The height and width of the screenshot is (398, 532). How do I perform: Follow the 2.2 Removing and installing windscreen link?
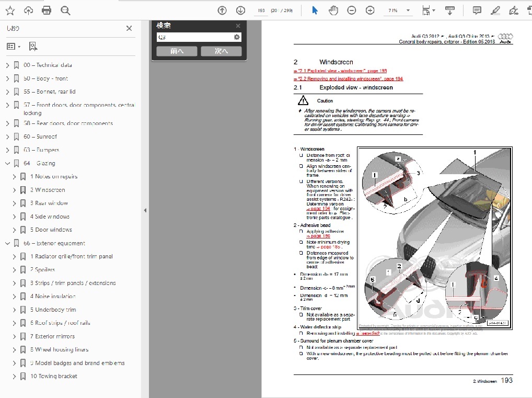coord(348,79)
